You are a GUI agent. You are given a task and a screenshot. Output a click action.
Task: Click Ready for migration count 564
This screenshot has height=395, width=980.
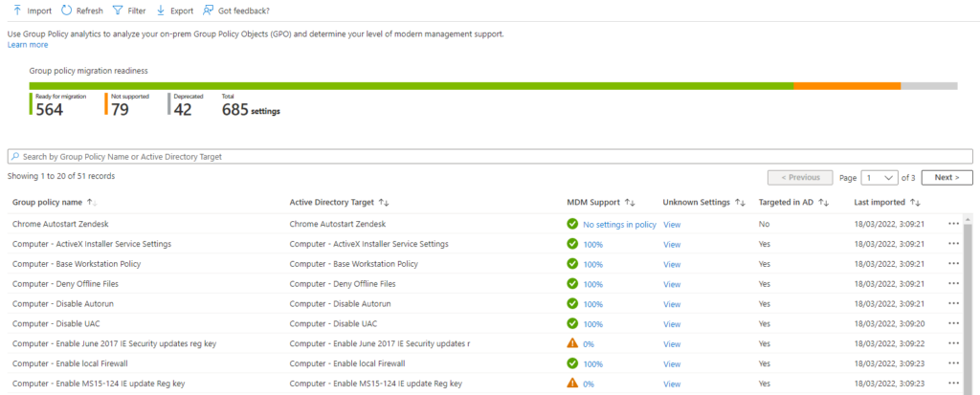(x=50, y=110)
